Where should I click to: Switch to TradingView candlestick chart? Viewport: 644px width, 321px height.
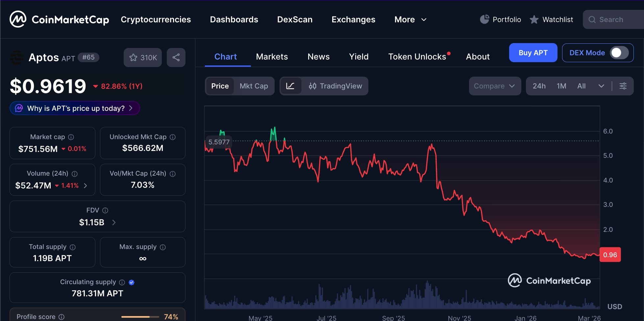pyautogui.click(x=335, y=86)
